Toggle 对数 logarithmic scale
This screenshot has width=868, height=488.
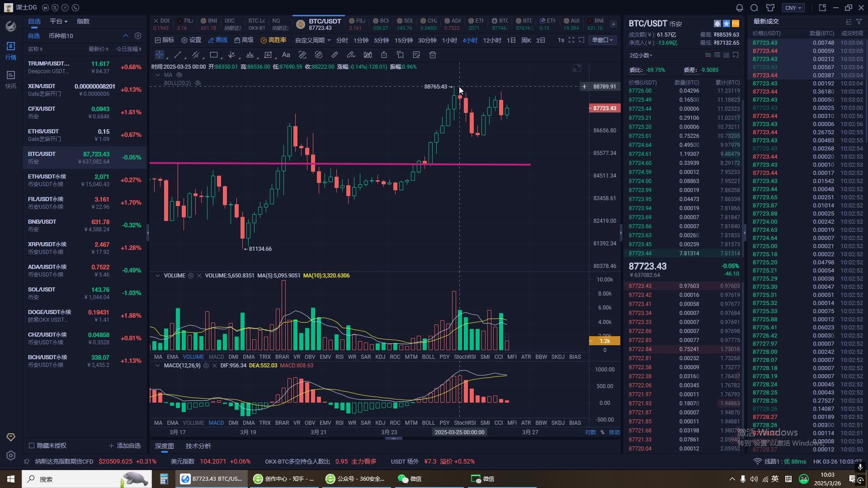point(590,432)
